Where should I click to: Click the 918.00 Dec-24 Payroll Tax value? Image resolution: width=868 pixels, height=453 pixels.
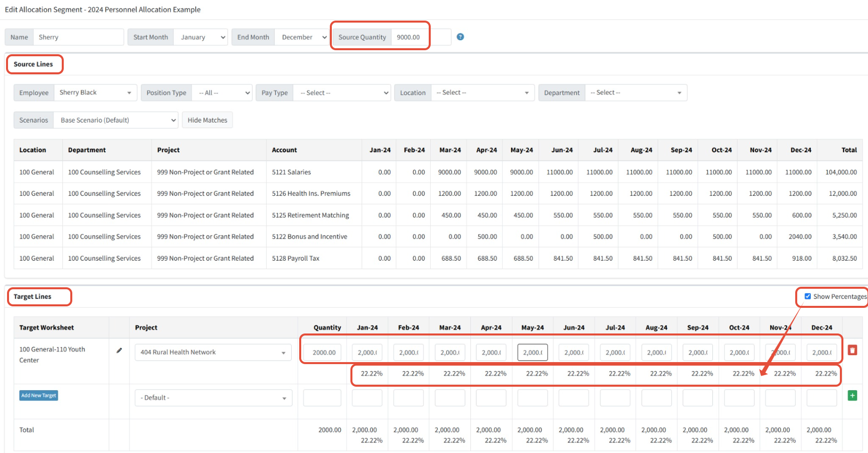point(802,259)
